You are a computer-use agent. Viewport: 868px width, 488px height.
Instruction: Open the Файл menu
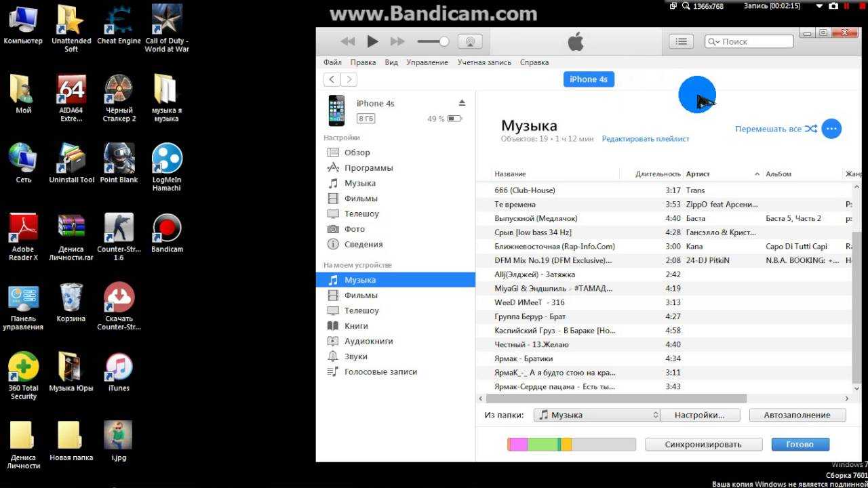[x=332, y=62]
